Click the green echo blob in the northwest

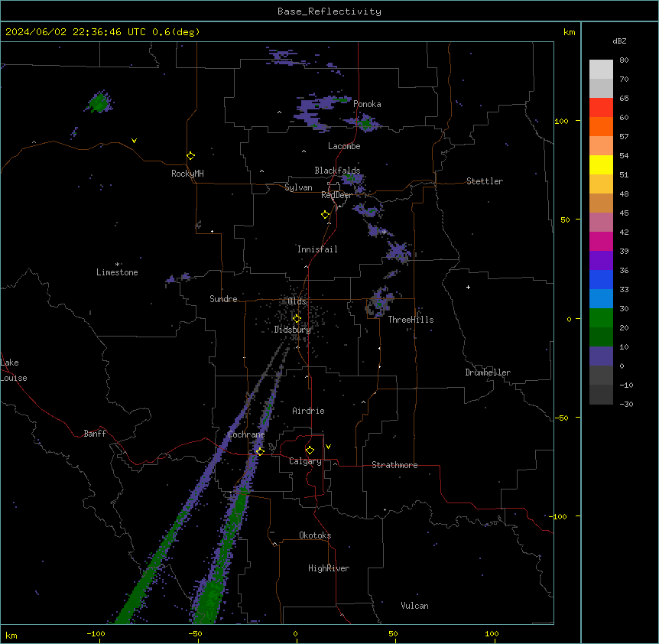coord(99,102)
